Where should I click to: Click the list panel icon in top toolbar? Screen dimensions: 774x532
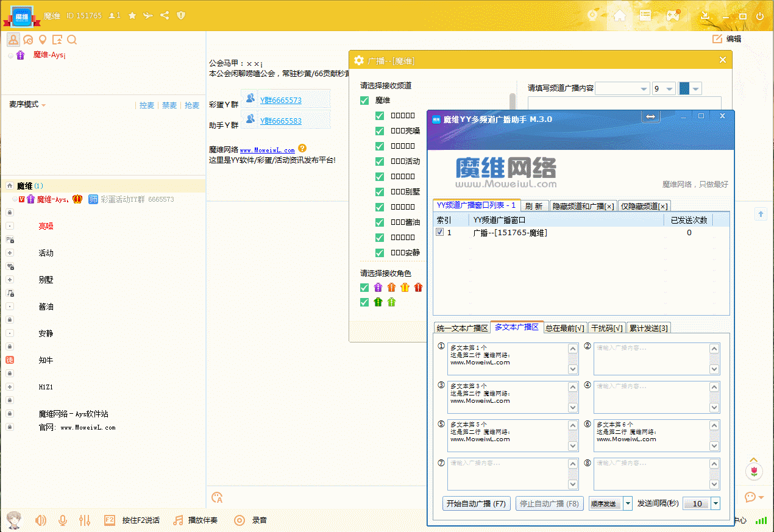(x=645, y=16)
